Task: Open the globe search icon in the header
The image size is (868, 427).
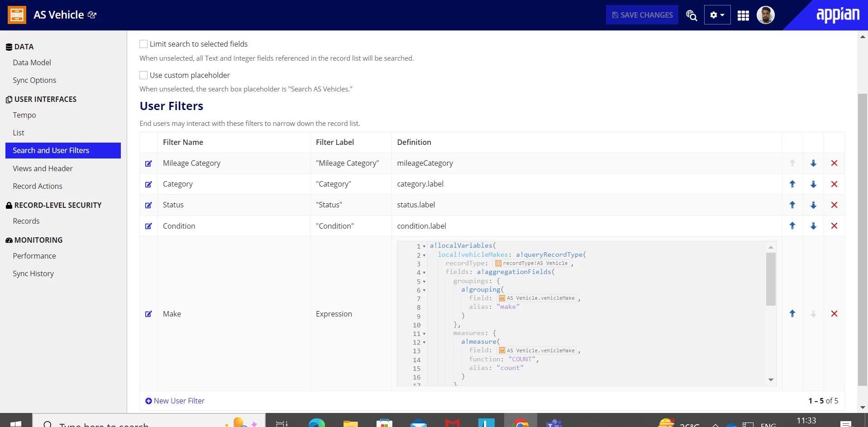Action: (691, 15)
